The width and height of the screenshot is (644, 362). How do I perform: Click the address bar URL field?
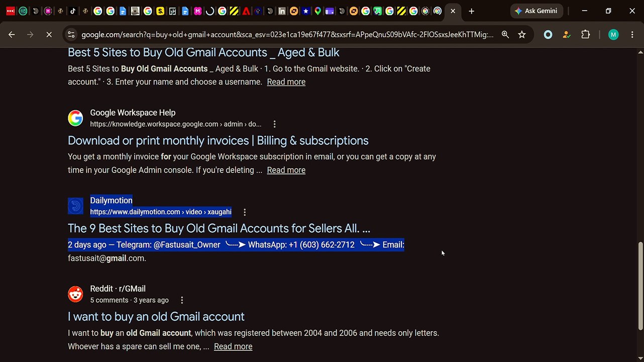287,35
